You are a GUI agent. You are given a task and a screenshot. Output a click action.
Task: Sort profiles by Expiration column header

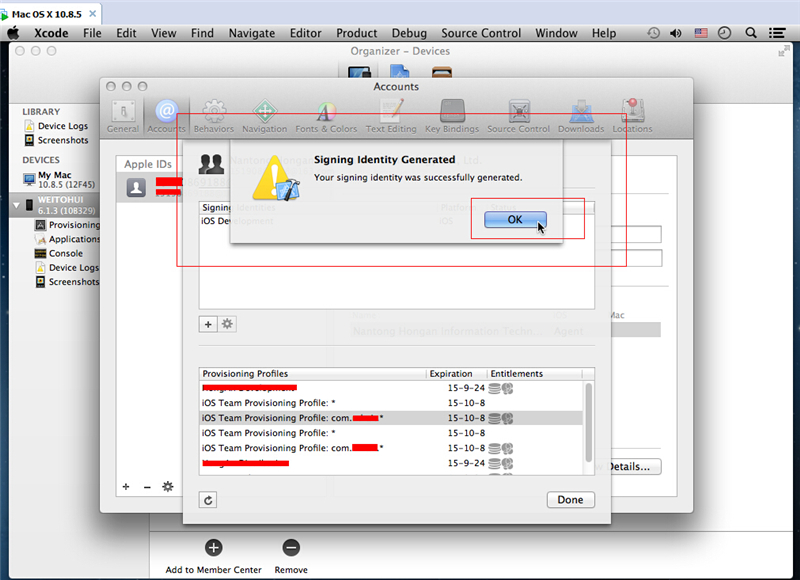[x=457, y=374]
